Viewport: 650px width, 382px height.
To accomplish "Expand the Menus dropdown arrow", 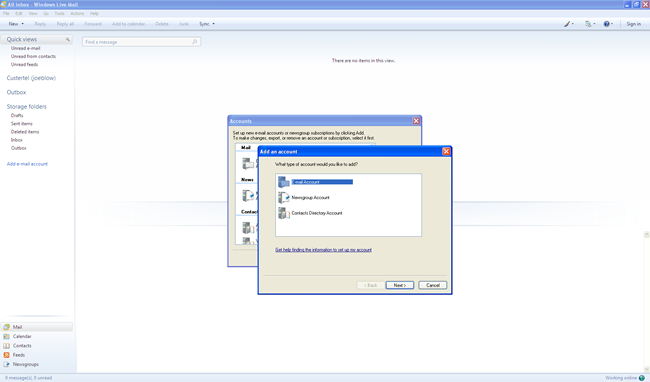I will (594, 24).
